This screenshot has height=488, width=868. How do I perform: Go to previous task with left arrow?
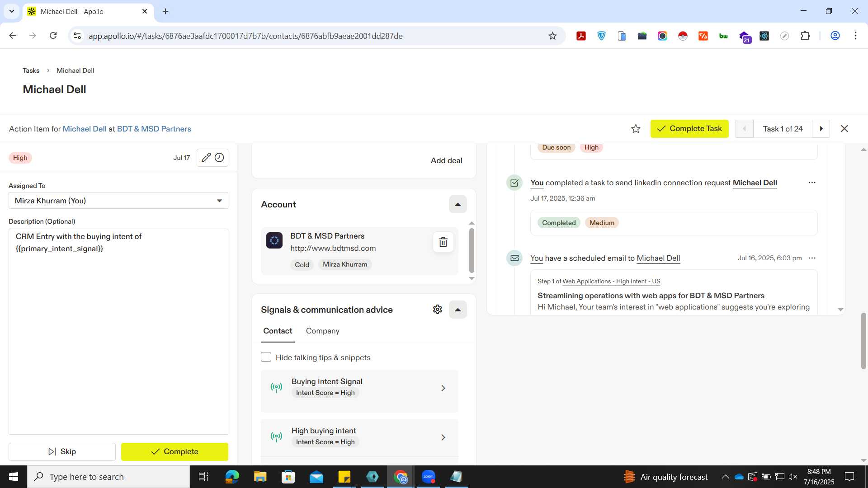point(745,129)
